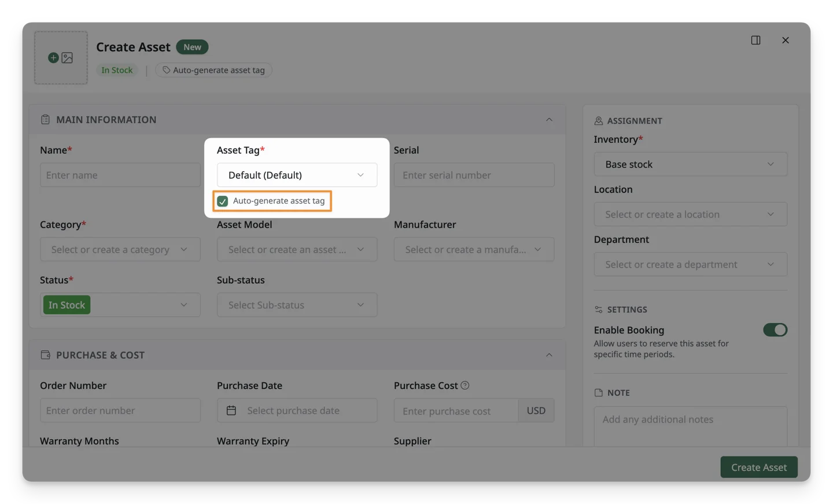Open the Inventory Base stock dropdown
Image resolution: width=833 pixels, height=504 pixels.
pos(690,164)
